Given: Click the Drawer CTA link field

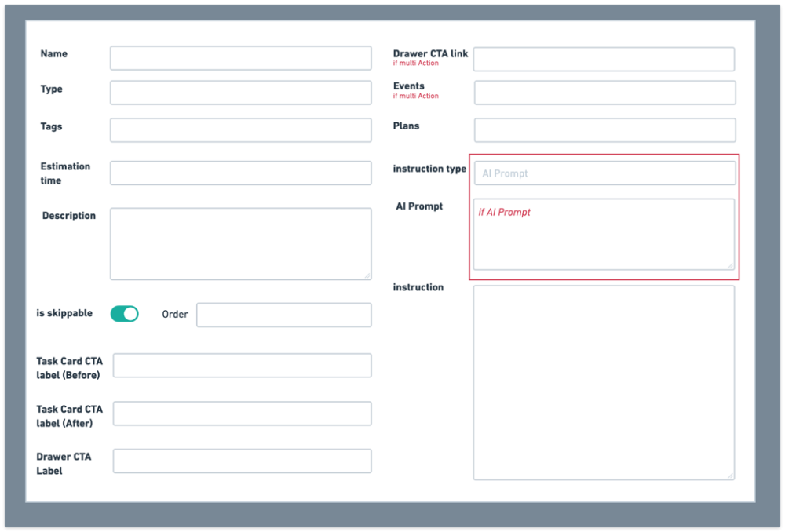Looking at the screenshot, I should tap(604, 59).
